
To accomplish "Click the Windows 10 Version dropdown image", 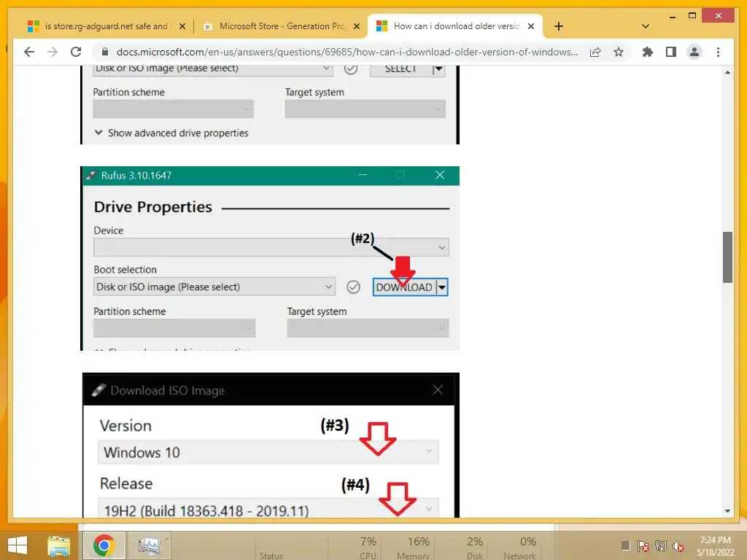I will (268, 452).
